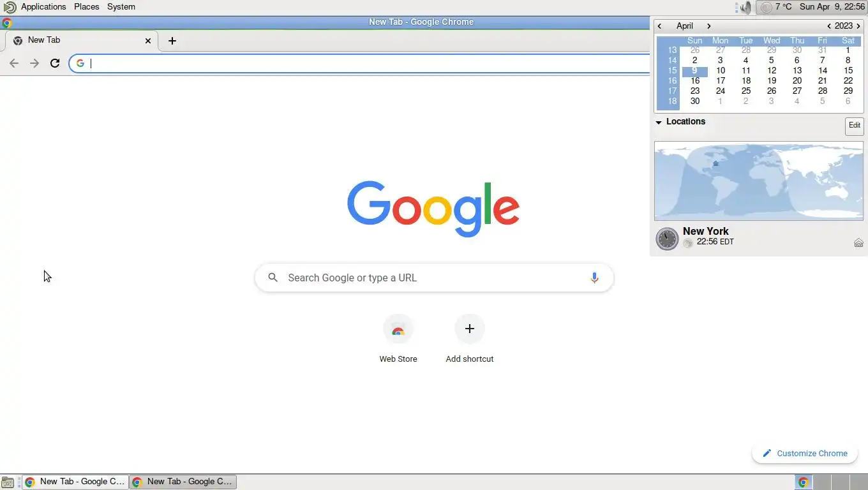Switch to first New Tab taskbar window
Viewport: 868px width, 490px height.
tap(75, 482)
